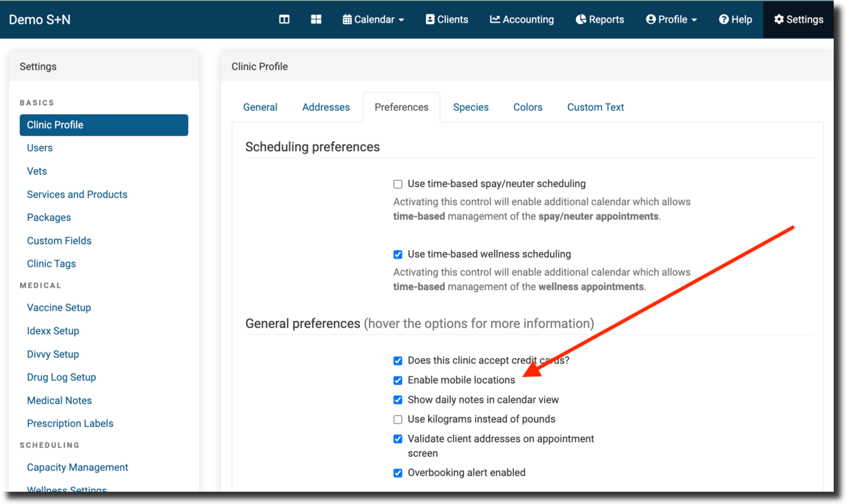Expand the Profile dropdown menu
The height and width of the screenshot is (504, 846).
671,19
